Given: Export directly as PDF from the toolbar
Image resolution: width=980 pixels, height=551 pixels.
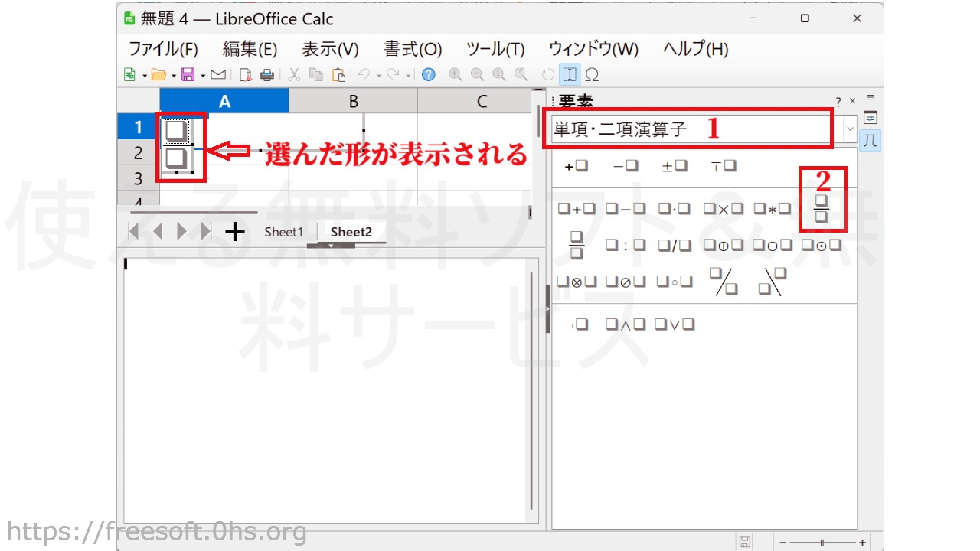Looking at the screenshot, I should tap(245, 74).
